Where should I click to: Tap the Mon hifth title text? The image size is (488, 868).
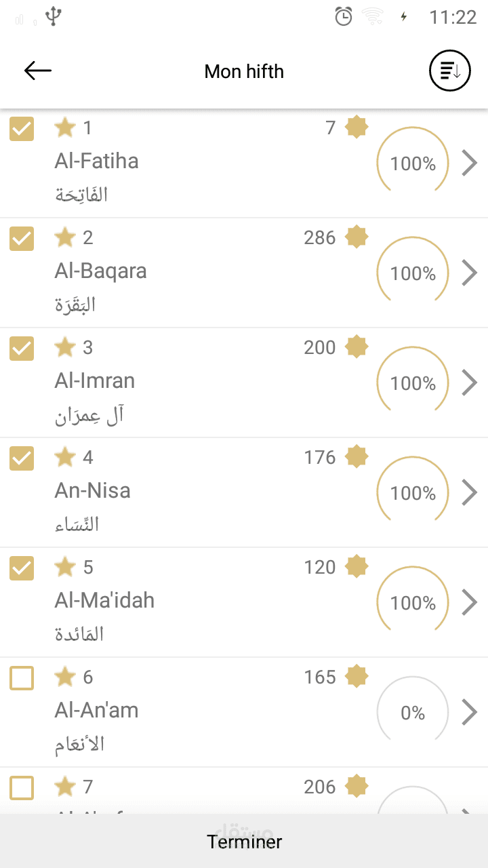pyautogui.click(x=244, y=71)
